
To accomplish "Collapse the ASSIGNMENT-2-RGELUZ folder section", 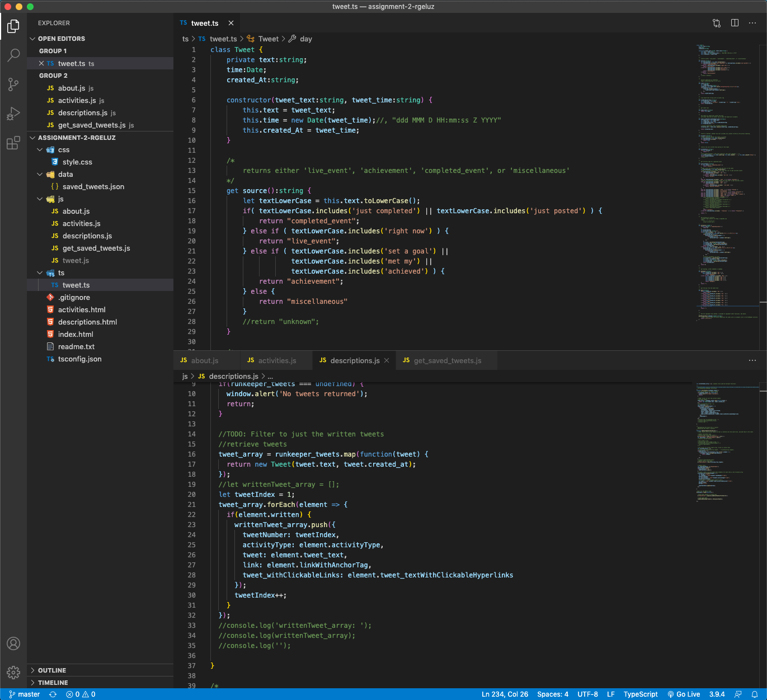I will click(100, 138).
